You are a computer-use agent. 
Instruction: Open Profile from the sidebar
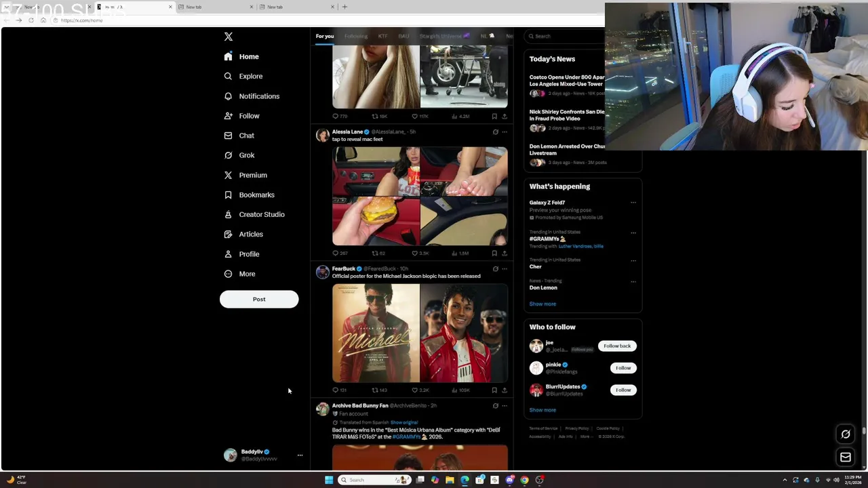pos(241,254)
